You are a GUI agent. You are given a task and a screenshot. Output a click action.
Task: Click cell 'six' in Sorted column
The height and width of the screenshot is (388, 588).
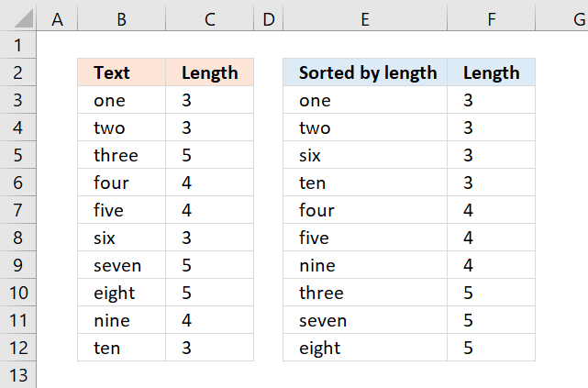(x=365, y=155)
